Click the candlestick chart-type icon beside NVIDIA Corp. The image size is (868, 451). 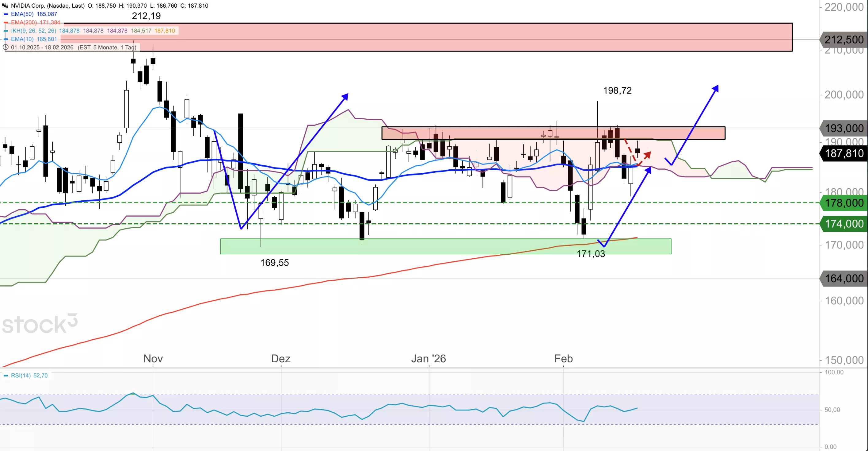(x=5, y=6)
